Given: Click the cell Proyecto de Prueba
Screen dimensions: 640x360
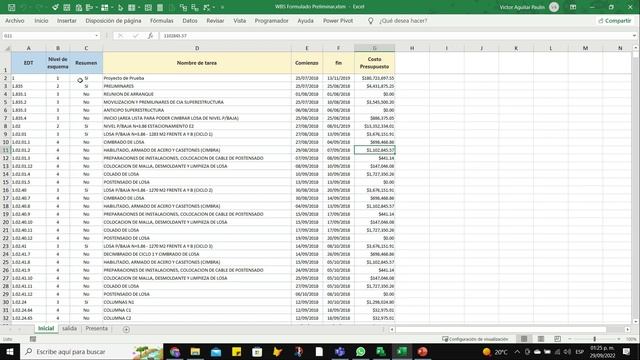Looking at the screenshot, I should pyautogui.click(x=197, y=78).
